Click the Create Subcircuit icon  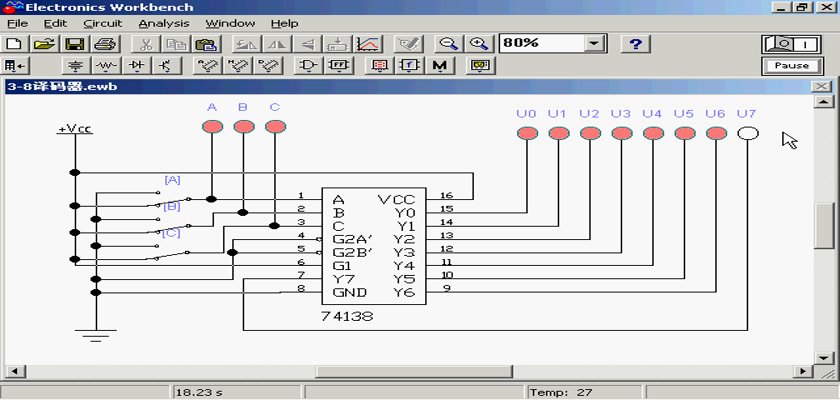coord(339,44)
